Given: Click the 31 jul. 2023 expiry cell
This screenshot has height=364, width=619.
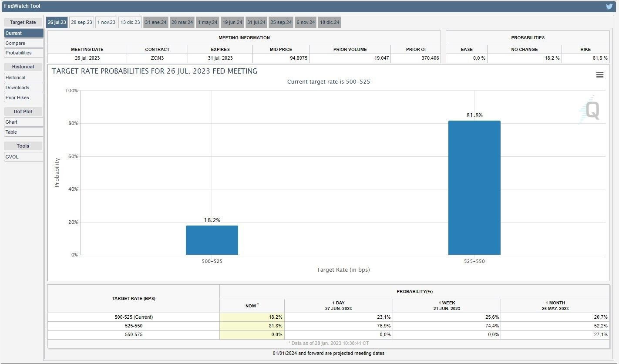Looking at the screenshot, I should click(x=220, y=58).
